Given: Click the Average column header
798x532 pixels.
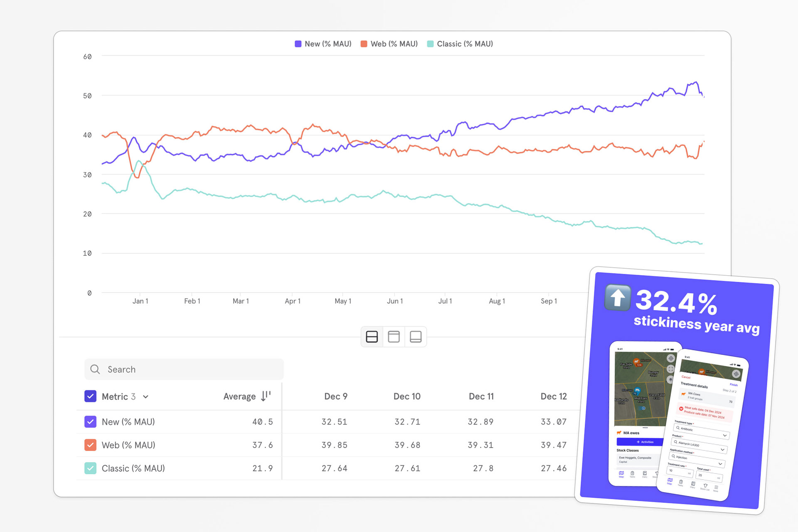Looking at the screenshot, I should tap(239, 396).
